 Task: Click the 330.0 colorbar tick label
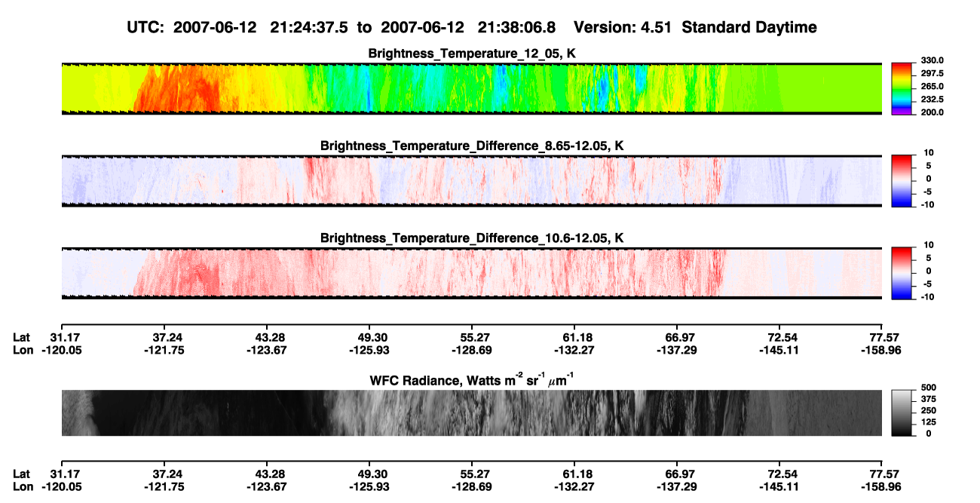click(x=933, y=60)
